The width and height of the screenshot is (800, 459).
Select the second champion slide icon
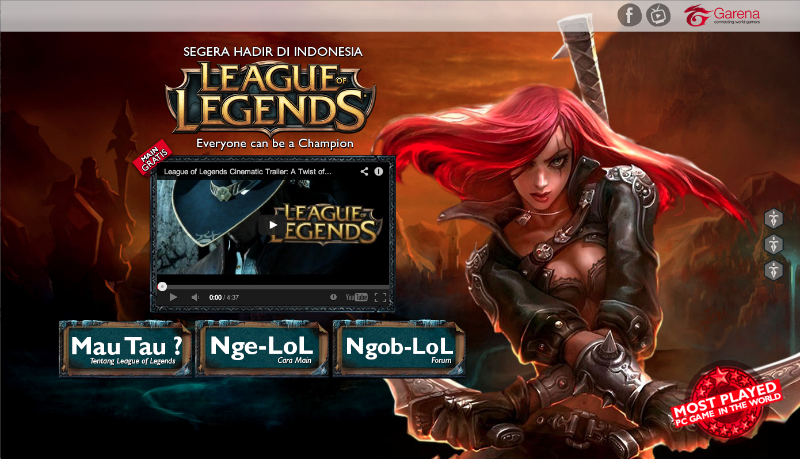point(773,244)
